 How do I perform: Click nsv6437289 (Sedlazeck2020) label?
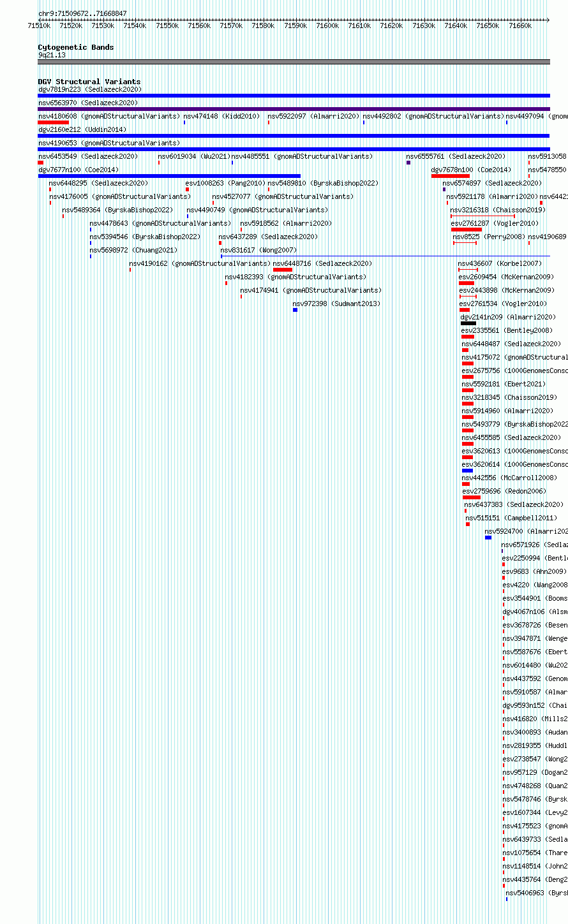268,237
